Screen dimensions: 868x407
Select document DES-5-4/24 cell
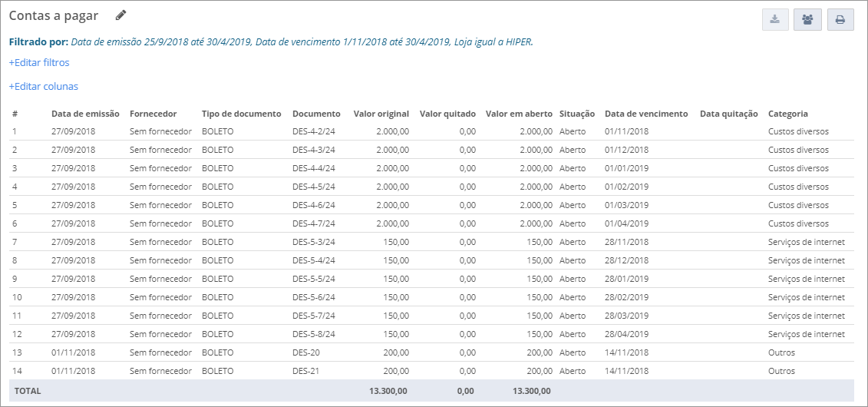point(314,260)
